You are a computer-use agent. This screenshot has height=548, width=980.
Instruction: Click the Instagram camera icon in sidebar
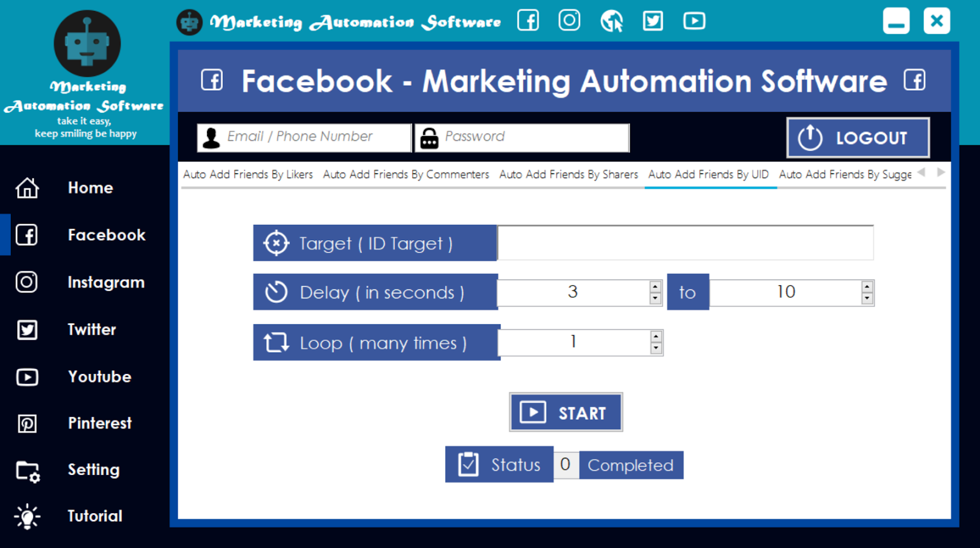tap(26, 282)
